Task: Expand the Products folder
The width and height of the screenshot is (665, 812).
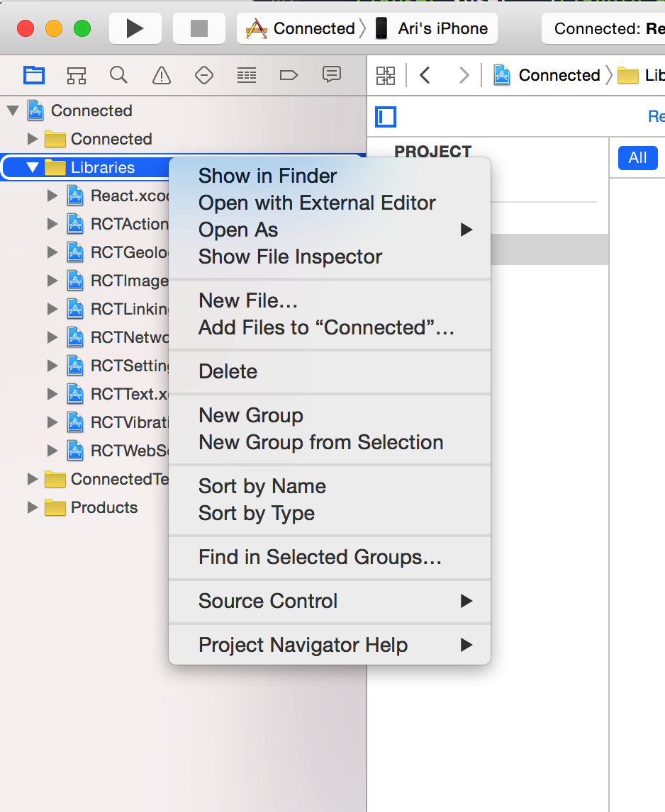Action: point(32,507)
